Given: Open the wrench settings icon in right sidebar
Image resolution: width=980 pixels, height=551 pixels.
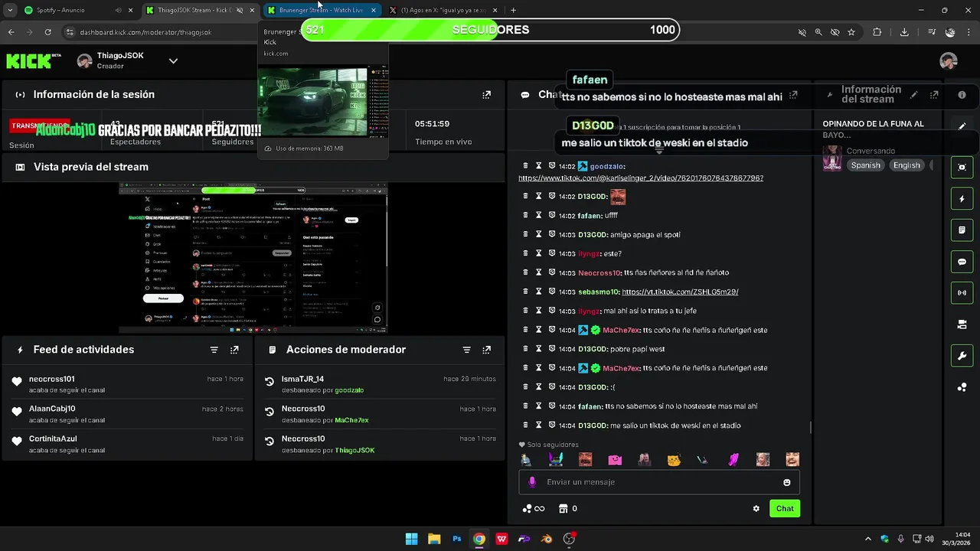Looking at the screenshot, I should coord(962,356).
